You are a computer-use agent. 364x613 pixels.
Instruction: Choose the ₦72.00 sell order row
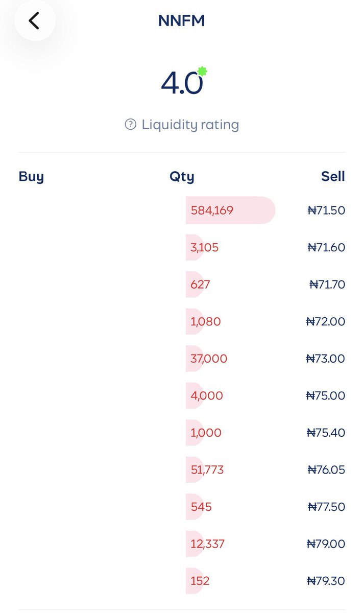point(182,321)
